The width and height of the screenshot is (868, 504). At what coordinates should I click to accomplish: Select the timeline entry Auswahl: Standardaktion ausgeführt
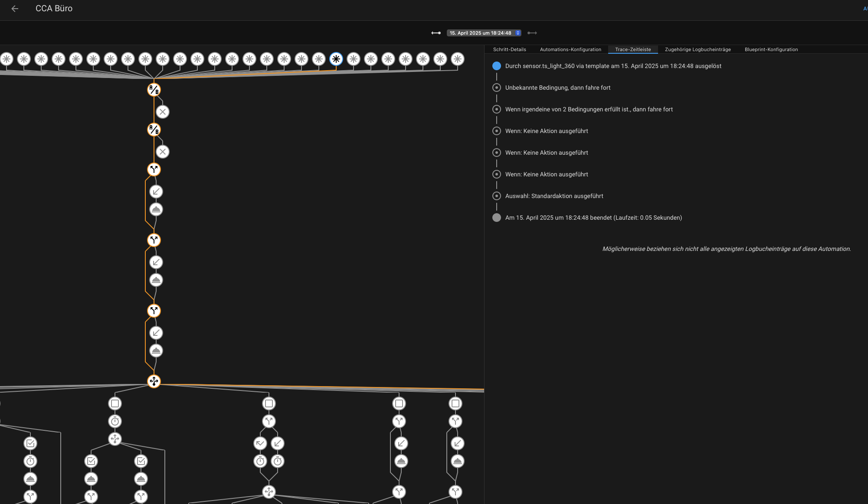pyautogui.click(x=554, y=196)
